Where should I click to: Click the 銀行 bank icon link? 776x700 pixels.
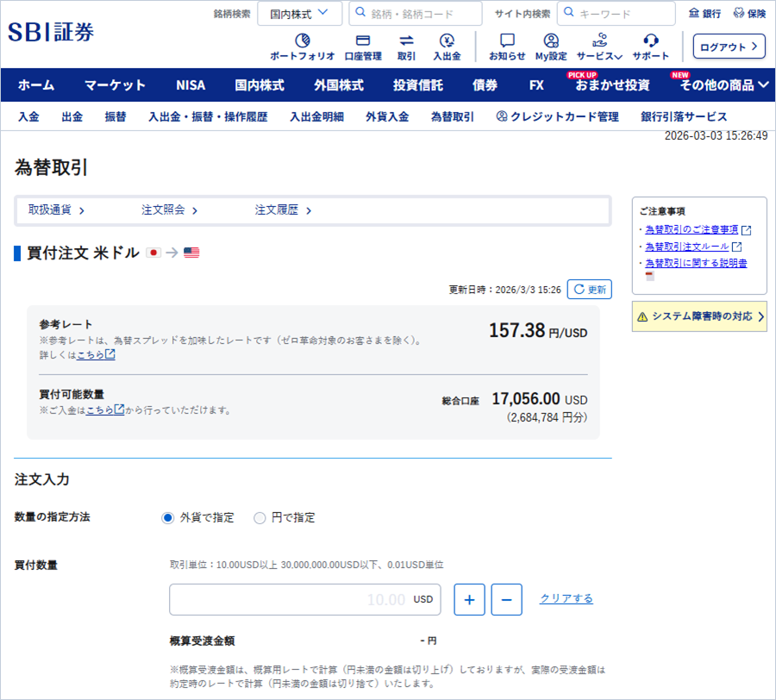pyautogui.click(x=704, y=14)
